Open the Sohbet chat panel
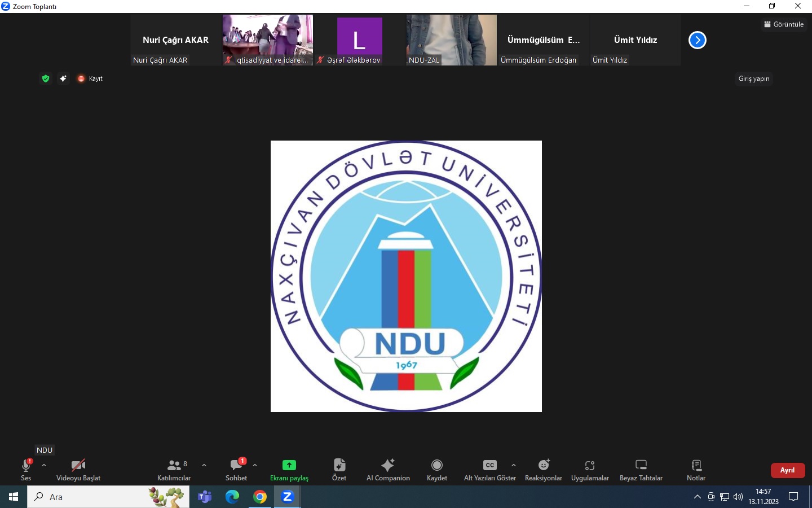Image resolution: width=812 pixels, height=508 pixels. pos(236,470)
